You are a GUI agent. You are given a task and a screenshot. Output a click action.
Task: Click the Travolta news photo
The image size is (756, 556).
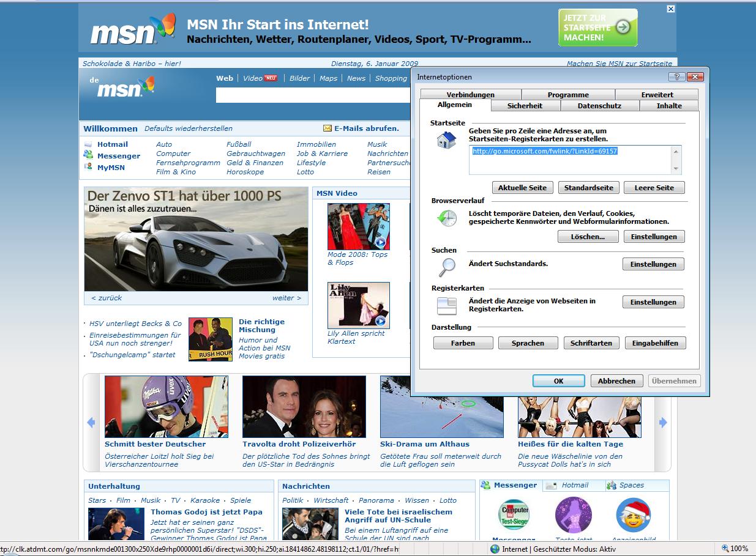tap(304, 407)
